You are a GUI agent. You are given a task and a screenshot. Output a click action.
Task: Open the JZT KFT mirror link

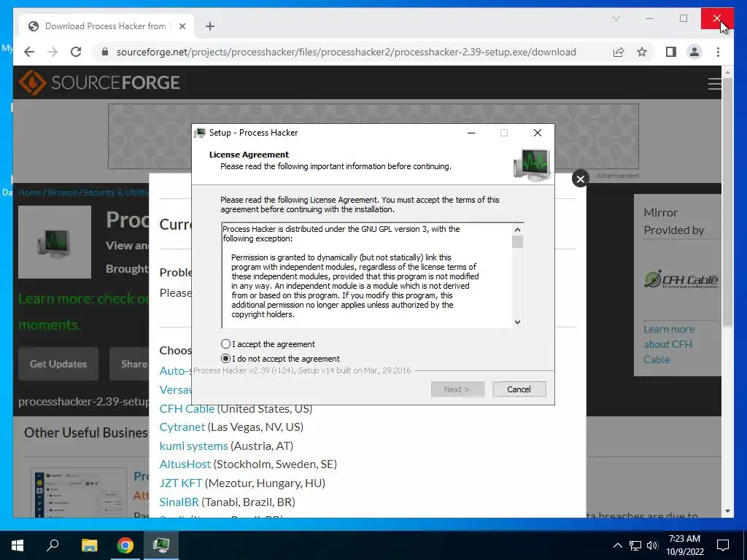pos(181,483)
